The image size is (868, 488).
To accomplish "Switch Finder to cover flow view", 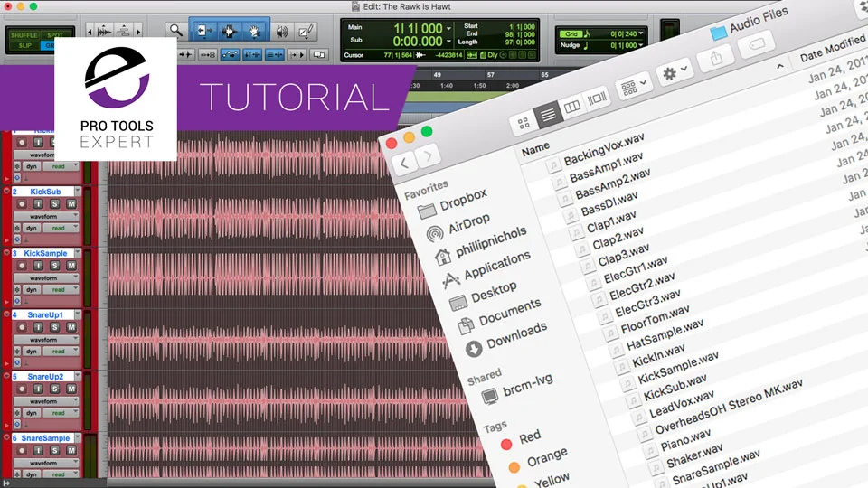I will (x=597, y=99).
